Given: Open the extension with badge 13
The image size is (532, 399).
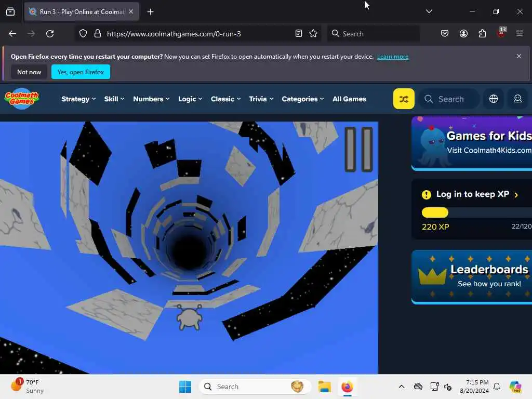Looking at the screenshot, I should point(501,33).
